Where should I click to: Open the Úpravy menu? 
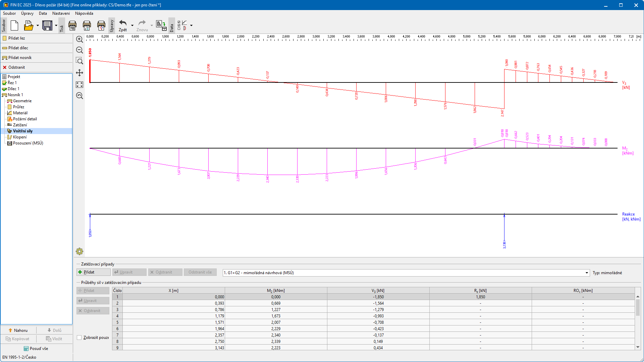pos(27,13)
